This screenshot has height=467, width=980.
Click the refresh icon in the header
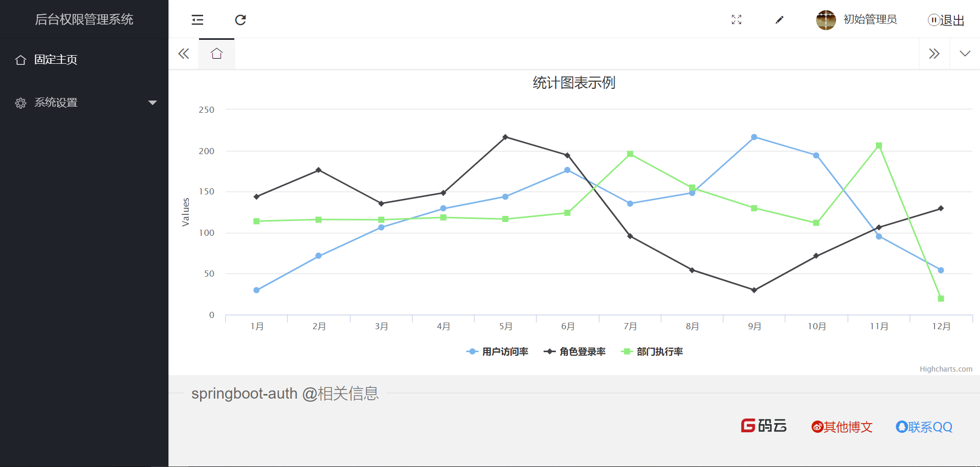coord(240,20)
